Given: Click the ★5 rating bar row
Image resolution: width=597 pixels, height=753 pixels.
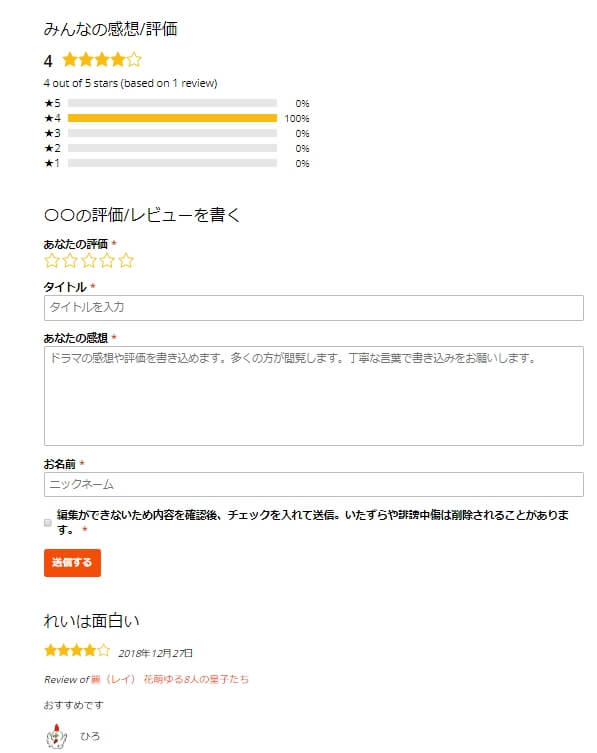Looking at the screenshot, I should (x=177, y=103).
